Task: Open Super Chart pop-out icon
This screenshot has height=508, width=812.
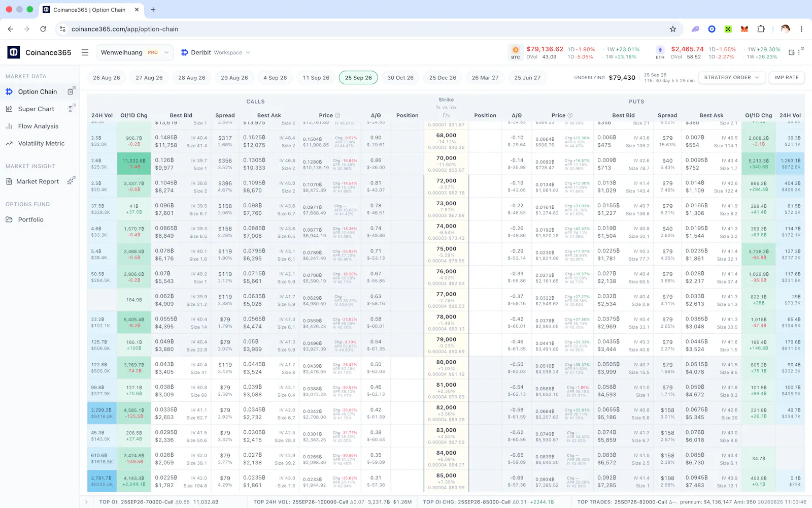Action: pos(71,109)
